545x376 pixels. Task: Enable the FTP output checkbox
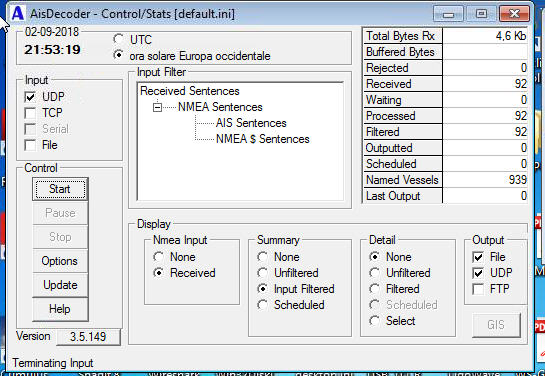pos(478,289)
